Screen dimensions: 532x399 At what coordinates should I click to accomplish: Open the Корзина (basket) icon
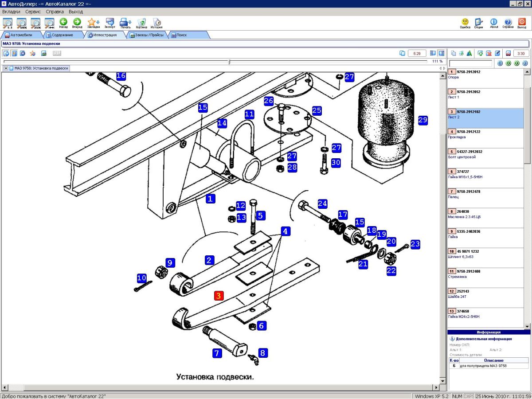[x=141, y=23]
